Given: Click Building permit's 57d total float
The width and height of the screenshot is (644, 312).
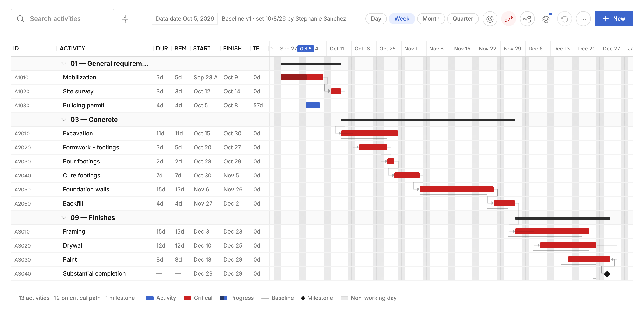Looking at the screenshot, I should [258, 105].
